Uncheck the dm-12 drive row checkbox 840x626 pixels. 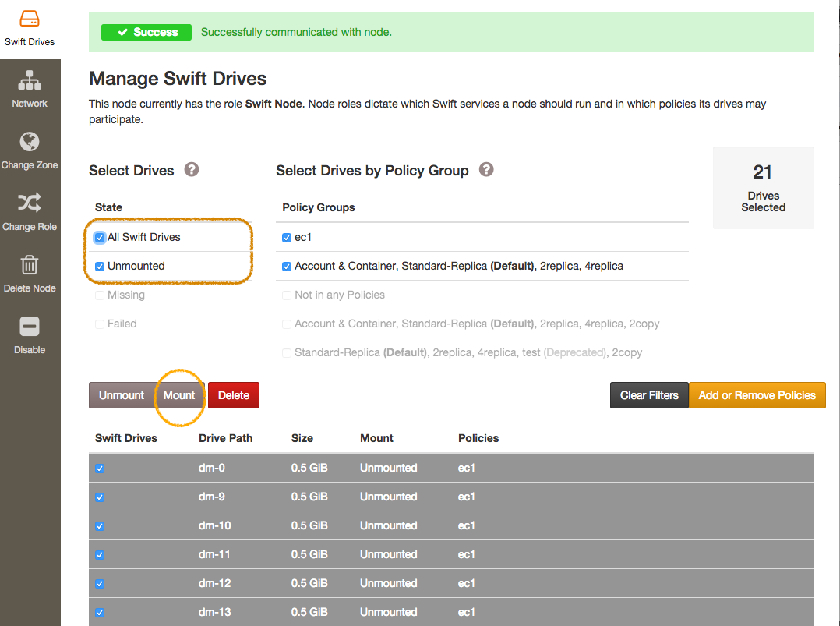tap(100, 584)
